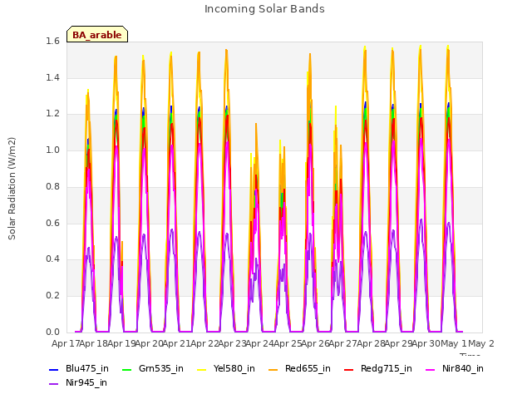Click the Solar Radiation (W/m2) axis label
The image size is (532, 399).
(12, 189)
